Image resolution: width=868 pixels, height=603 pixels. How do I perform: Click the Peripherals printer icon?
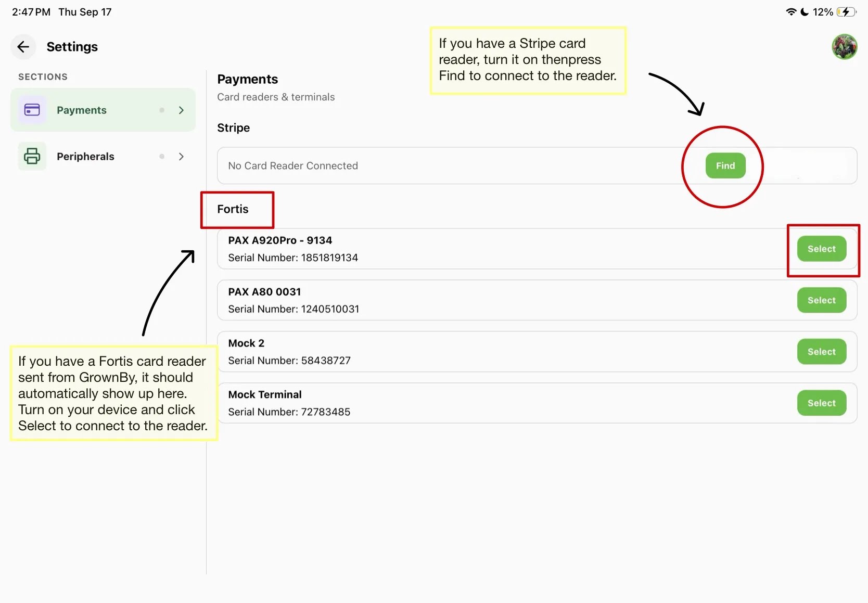click(32, 156)
